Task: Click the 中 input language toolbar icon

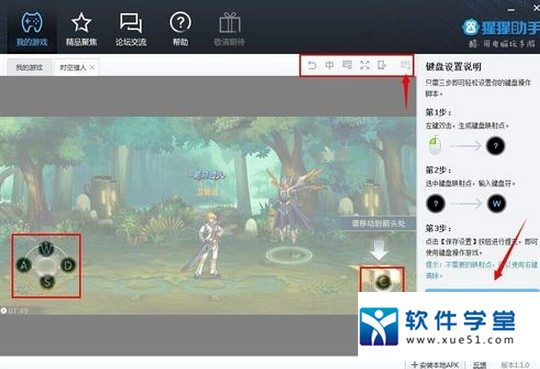Action: pyautogui.click(x=330, y=65)
